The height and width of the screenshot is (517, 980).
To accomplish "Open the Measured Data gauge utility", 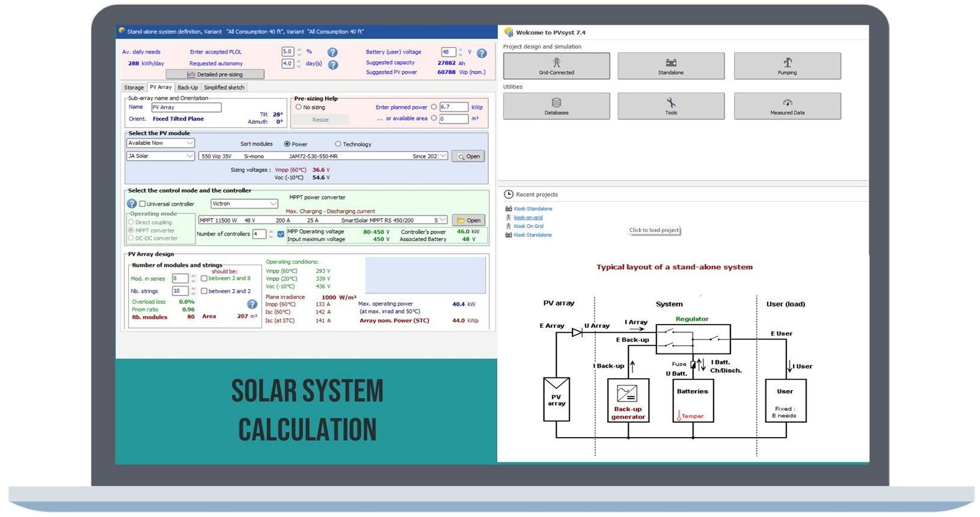I will point(787,106).
